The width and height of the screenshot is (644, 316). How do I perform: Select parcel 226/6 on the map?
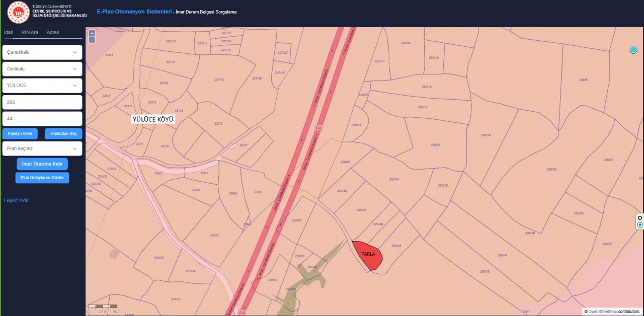[x=583, y=80]
